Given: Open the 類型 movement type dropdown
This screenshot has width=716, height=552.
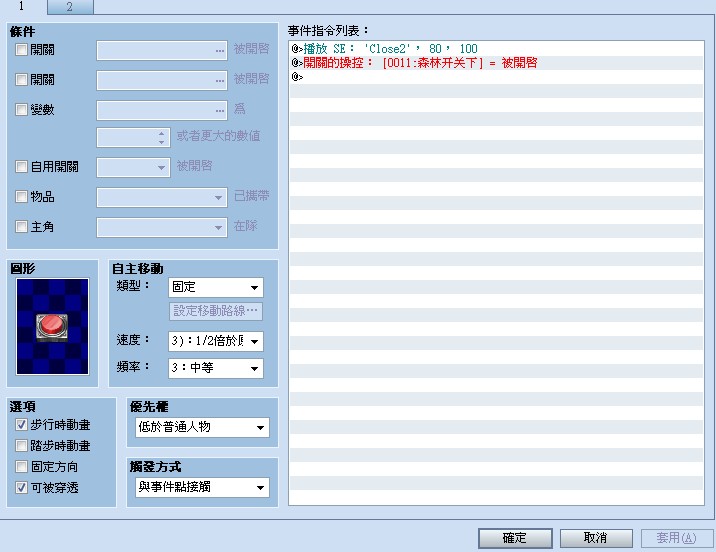Looking at the screenshot, I should [216, 288].
